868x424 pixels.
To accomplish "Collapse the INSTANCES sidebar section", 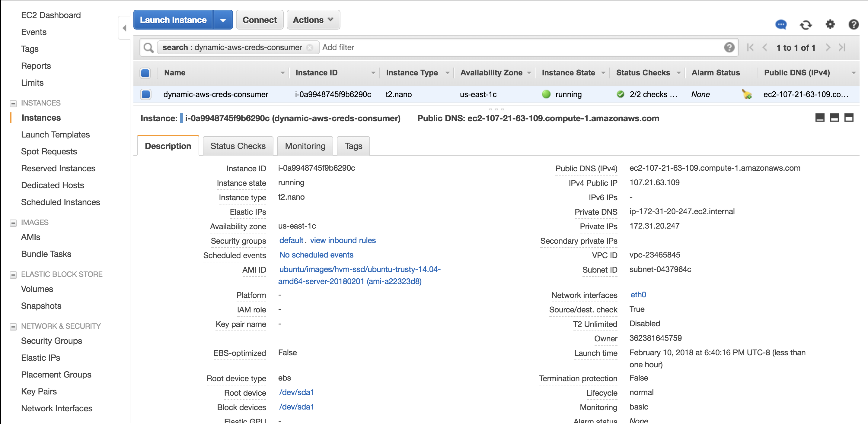I will pyautogui.click(x=13, y=103).
